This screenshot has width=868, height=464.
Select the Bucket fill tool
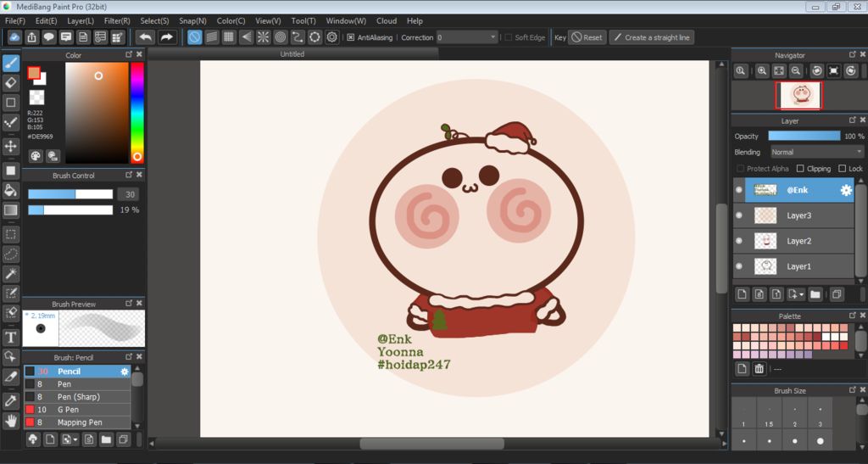click(x=10, y=190)
